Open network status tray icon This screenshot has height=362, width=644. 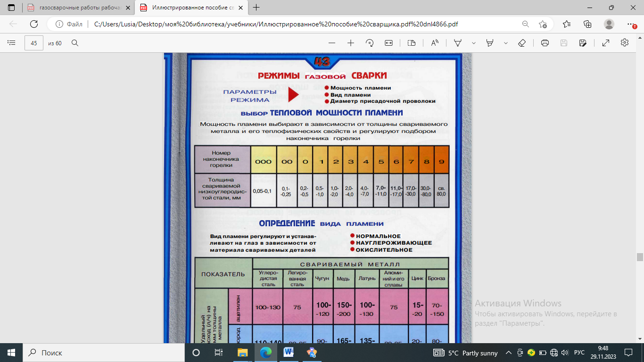tap(554, 353)
